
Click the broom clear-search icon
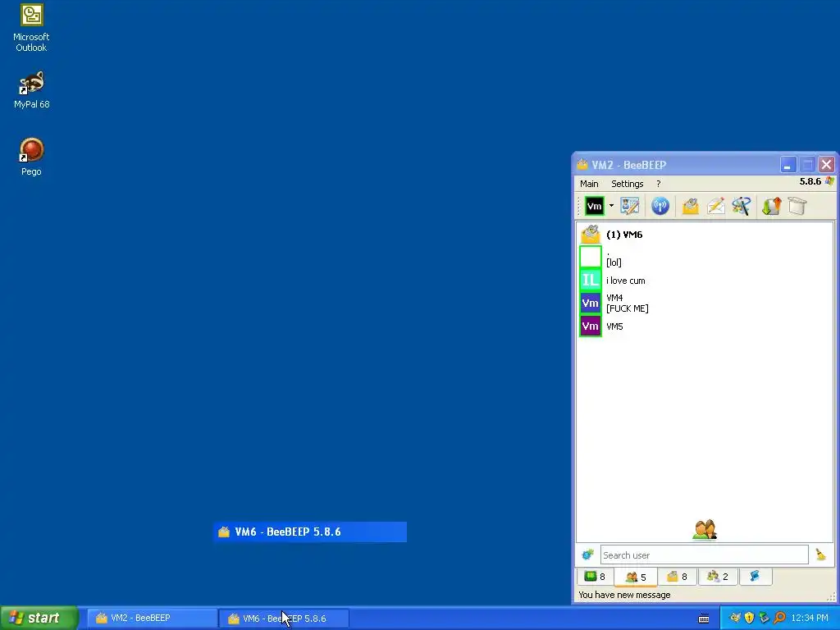tap(820, 555)
